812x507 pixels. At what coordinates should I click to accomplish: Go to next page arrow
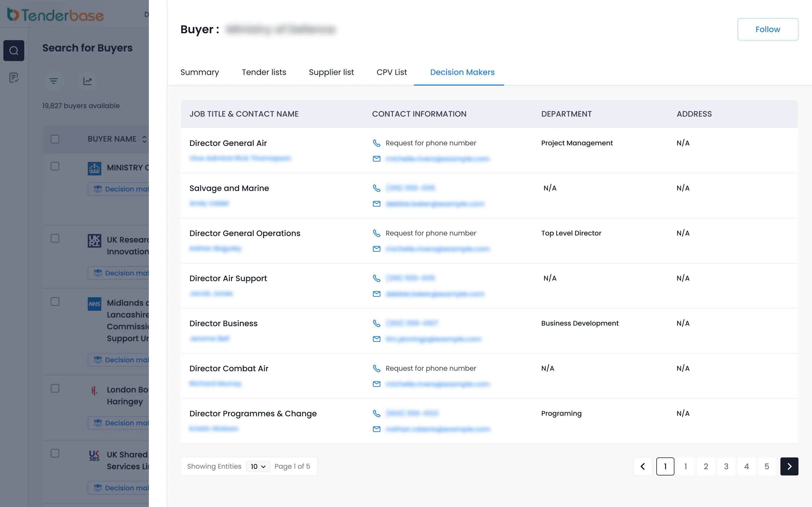point(789,466)
